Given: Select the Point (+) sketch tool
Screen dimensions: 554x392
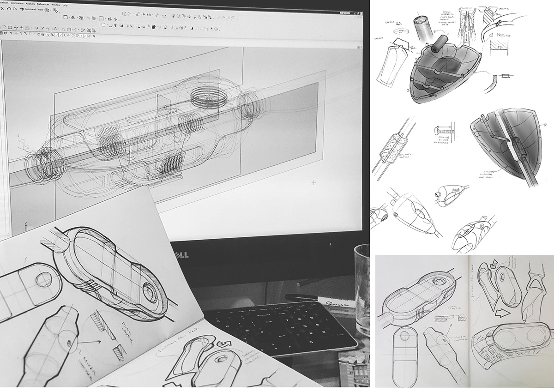Looking at the screenshot, I should point(22,28).
